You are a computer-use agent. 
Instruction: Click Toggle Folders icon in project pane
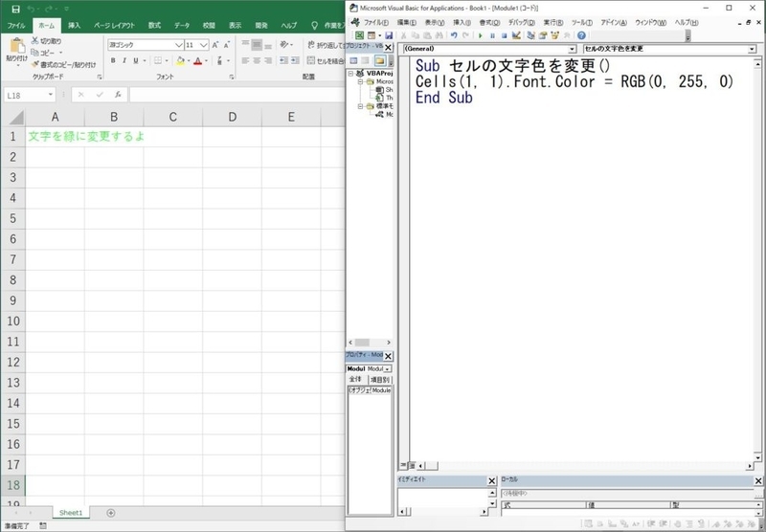coord(379,60)
